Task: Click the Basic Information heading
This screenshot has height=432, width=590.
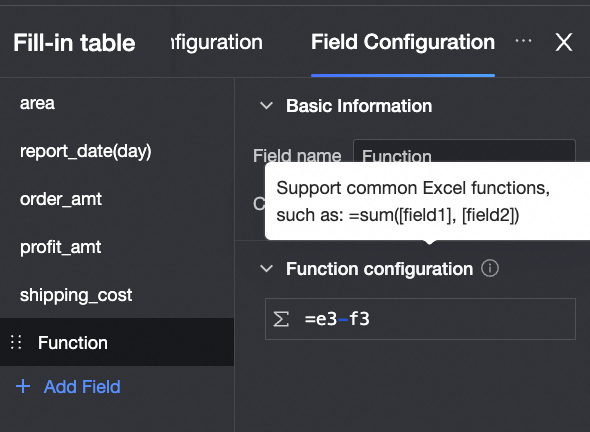Action: [x=359, y=106]
